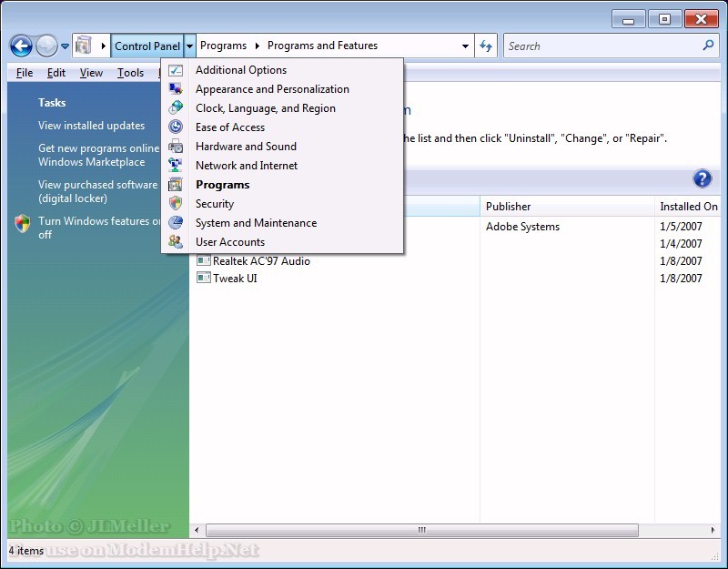Click the horizontal scrollbar thumb

click(x=421, y=530)
